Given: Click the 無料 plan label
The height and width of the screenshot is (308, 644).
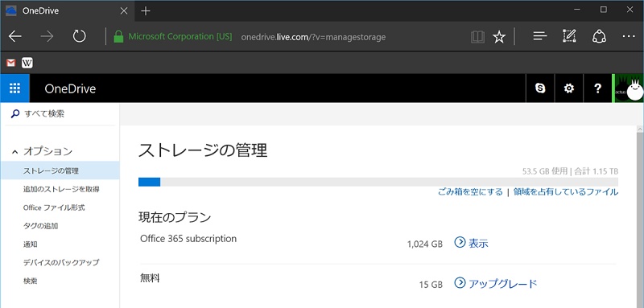Looking at the screenshot, I should [150, 278].
